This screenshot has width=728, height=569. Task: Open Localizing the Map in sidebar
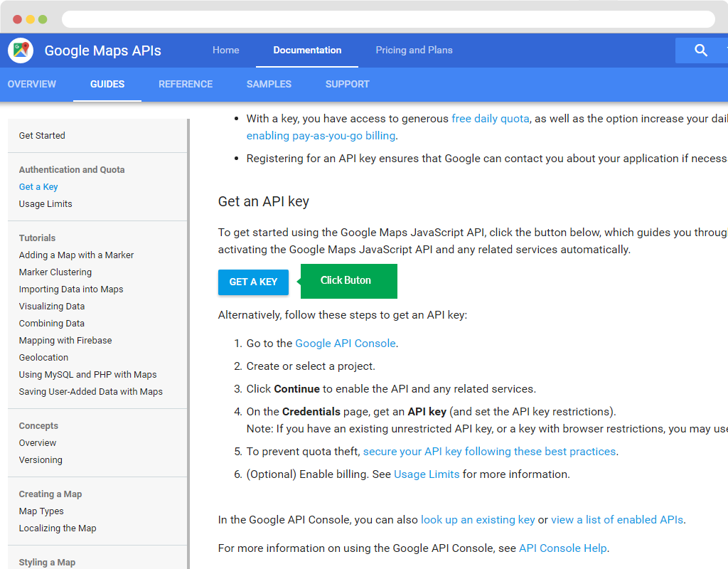coord(58,528)
